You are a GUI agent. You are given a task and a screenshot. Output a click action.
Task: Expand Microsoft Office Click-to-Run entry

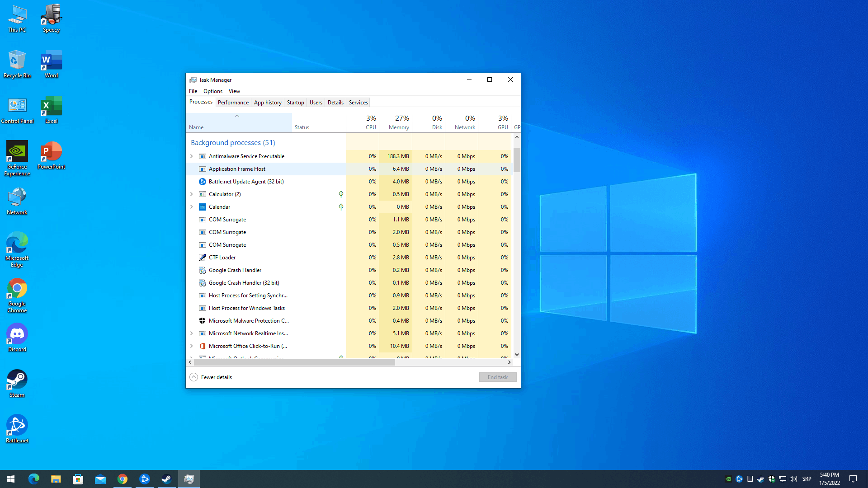tap(191, 346)
